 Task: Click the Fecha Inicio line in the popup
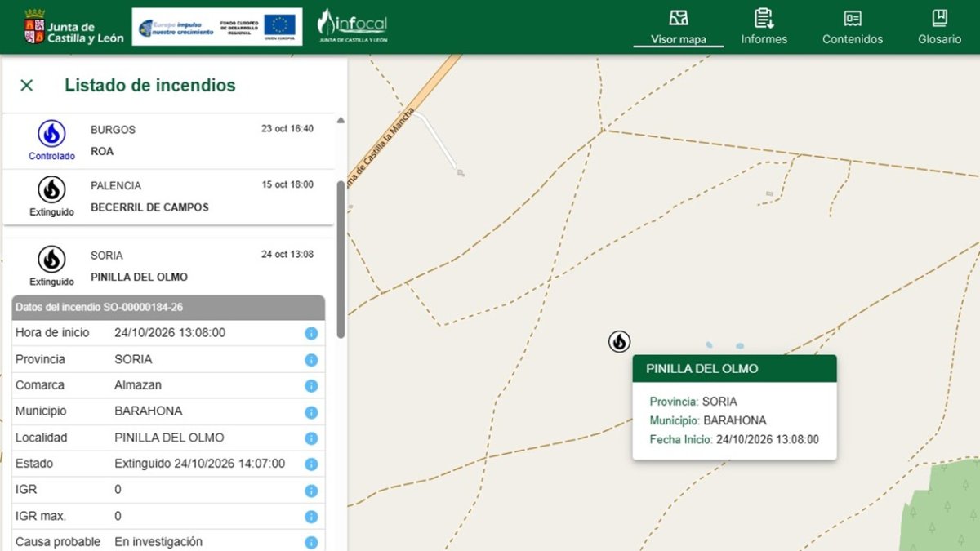coord(734,439)
